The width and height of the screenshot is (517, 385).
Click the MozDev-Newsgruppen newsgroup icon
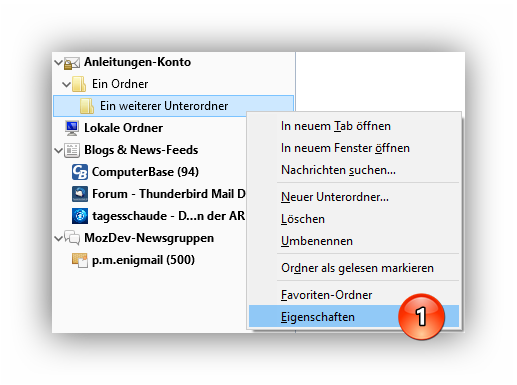(x=72, y=238)
